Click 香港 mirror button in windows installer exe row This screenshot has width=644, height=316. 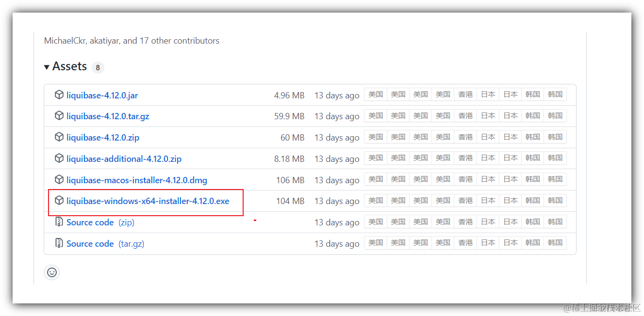465,201
